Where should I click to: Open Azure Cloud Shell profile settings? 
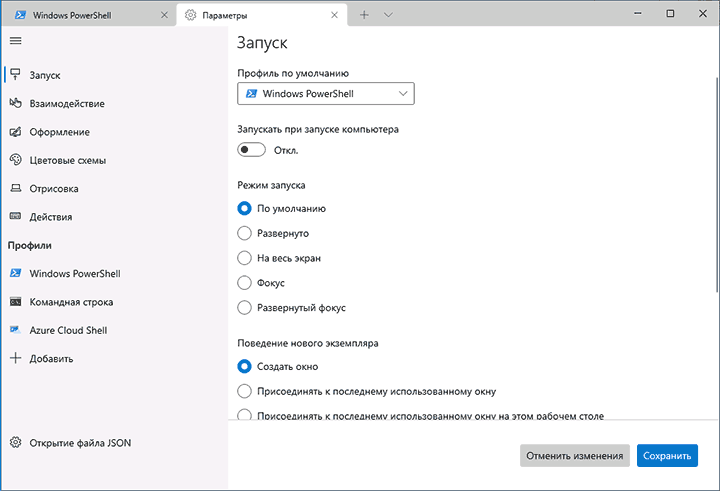tap(114, 330)
